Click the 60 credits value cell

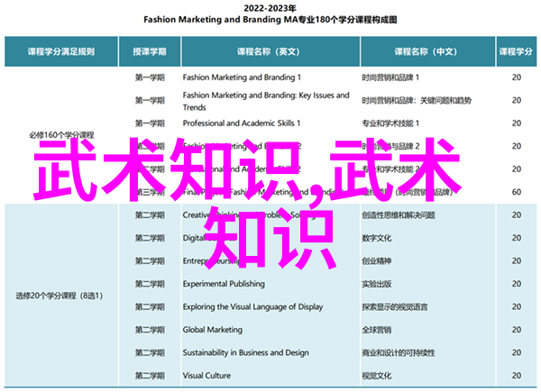coord(517,191)
